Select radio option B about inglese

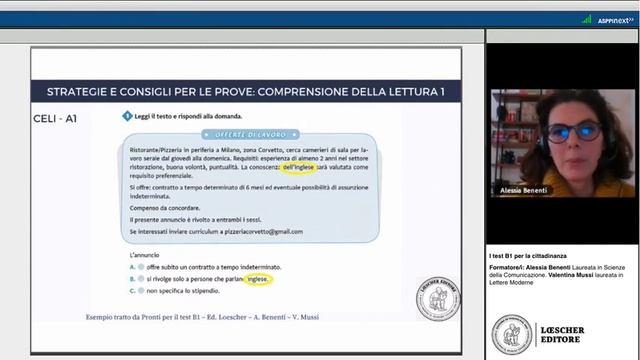(141, 279)
